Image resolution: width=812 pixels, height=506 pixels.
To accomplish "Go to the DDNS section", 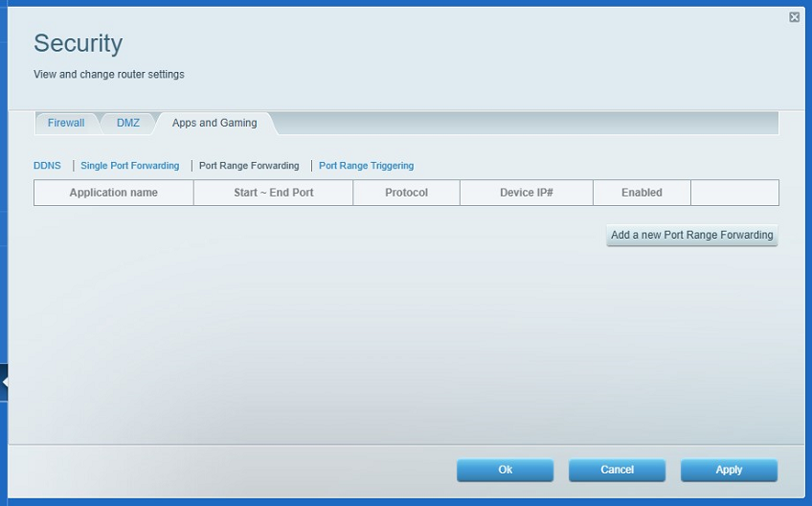I will [x=47, y=166].
